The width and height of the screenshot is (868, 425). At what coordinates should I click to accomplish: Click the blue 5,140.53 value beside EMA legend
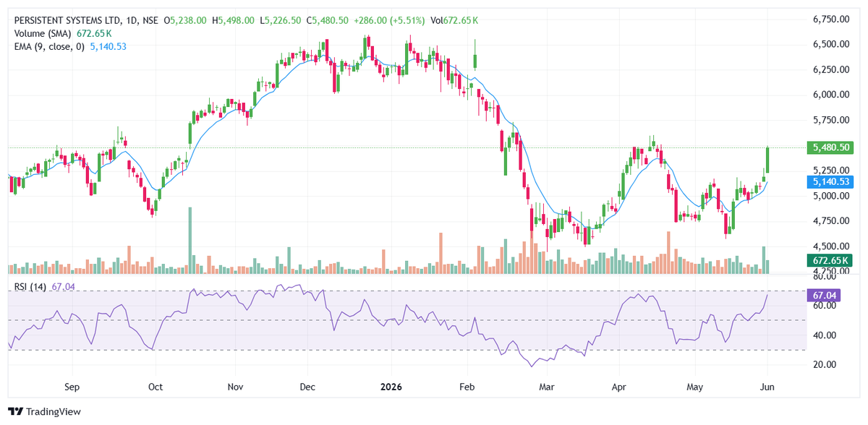pyautogui.click(x=109, y=46)
